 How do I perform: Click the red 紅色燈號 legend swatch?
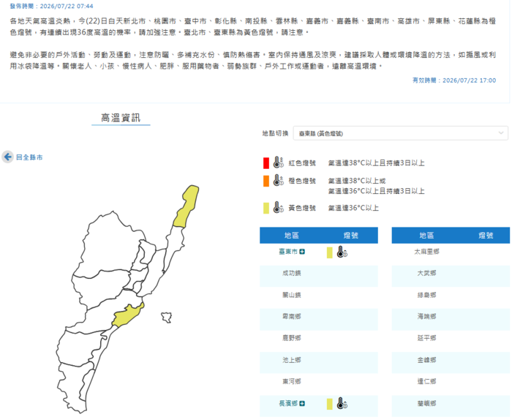(266, 163)
